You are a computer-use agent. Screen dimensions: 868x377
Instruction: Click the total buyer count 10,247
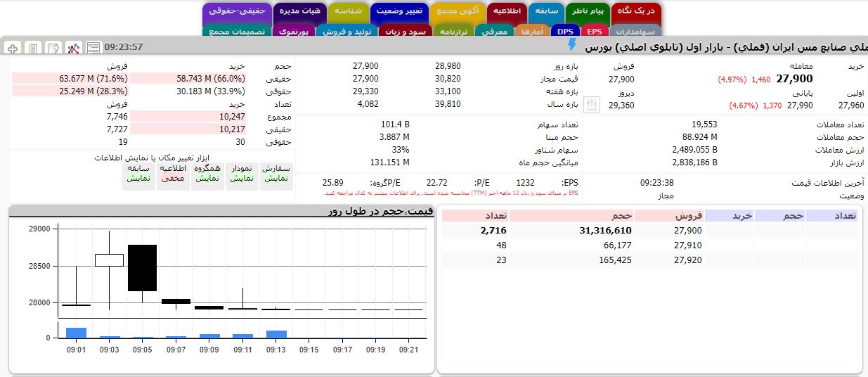231,117
